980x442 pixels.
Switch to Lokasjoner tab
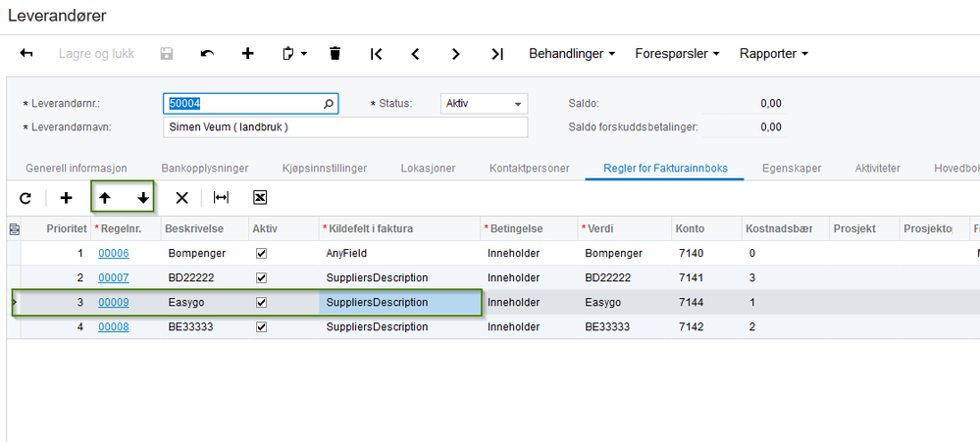[x=428, y=168]
